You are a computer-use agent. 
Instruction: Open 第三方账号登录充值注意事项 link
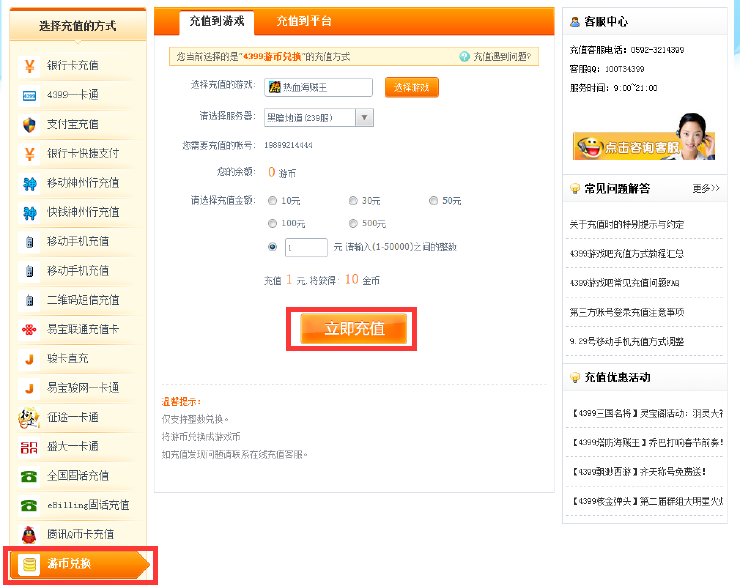tap(627, 312)
